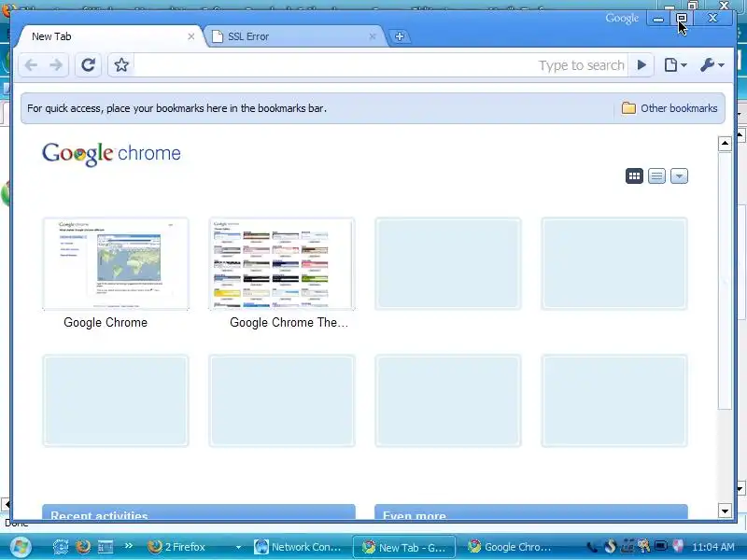Open the page control menu
Image resolution: width=747 pixels, height=560 pixels.
(x=675, y=65)
